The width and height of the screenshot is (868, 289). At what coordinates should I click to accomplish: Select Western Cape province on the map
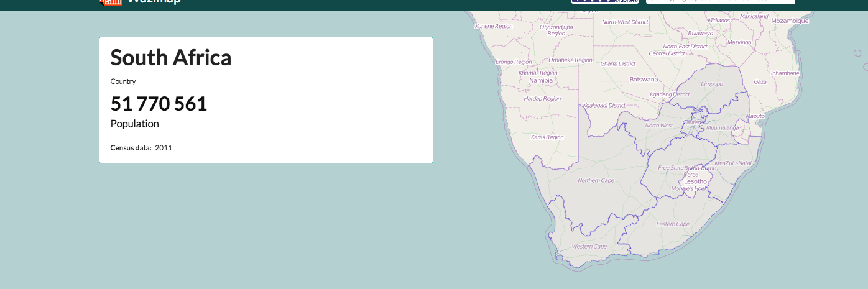589,247
